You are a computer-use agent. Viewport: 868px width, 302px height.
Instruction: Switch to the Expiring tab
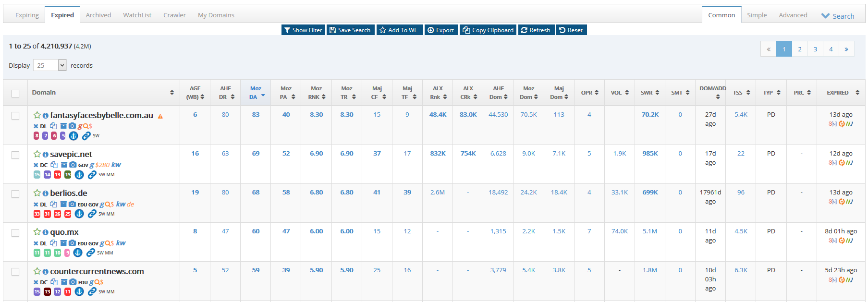[27, 15]
